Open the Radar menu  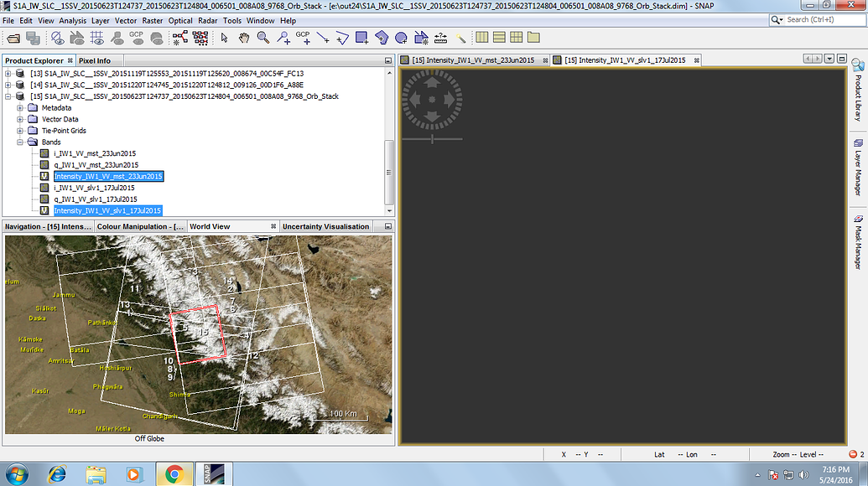tap(207, 20)
